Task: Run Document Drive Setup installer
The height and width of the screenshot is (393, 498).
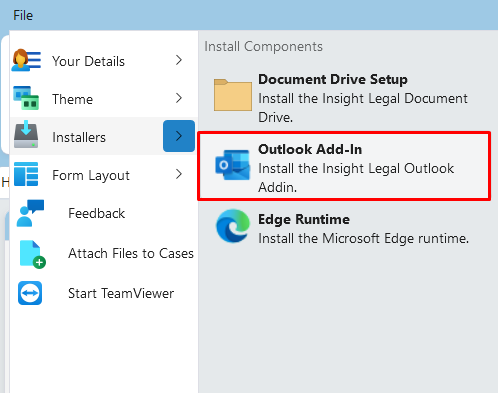Action: (344, 97)
